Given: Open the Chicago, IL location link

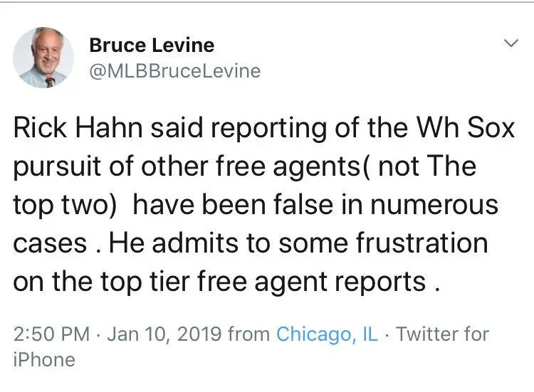Looking at the screenshot, I should [327, 334].
